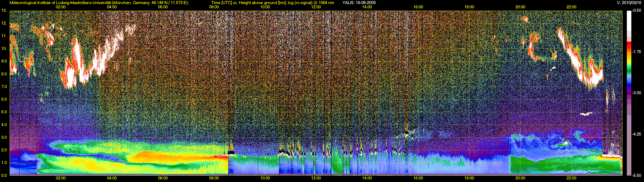Viewport: 644px width, 182px height.
Task: Click '14:00' on the top time axis
Action: tap(367, 7)
